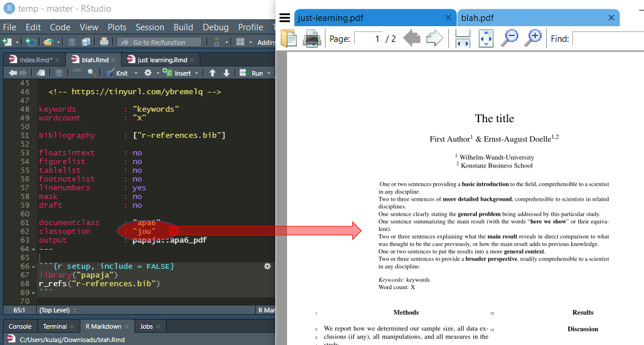The image size is (644, 345).
Task: Collapse the setup chunk fold arrow at line 66
Action: [x=34, y=266]
